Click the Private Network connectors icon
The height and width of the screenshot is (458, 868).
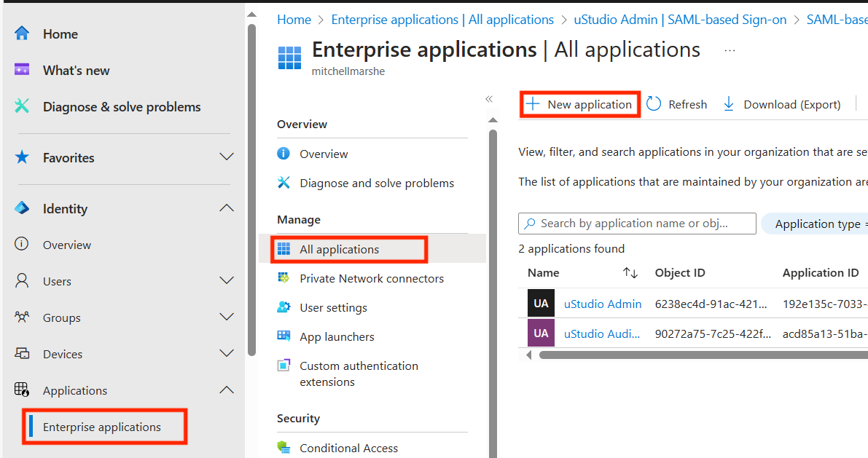(284, 278)
